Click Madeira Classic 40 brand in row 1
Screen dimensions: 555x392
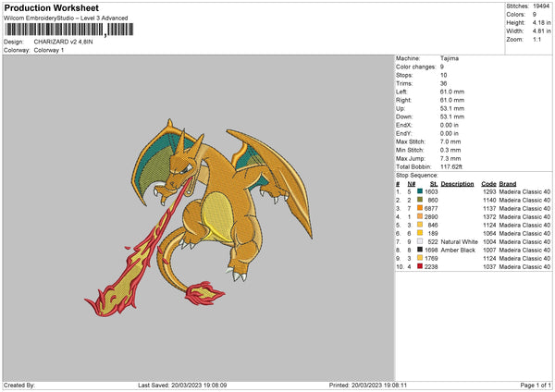point(524,191)
